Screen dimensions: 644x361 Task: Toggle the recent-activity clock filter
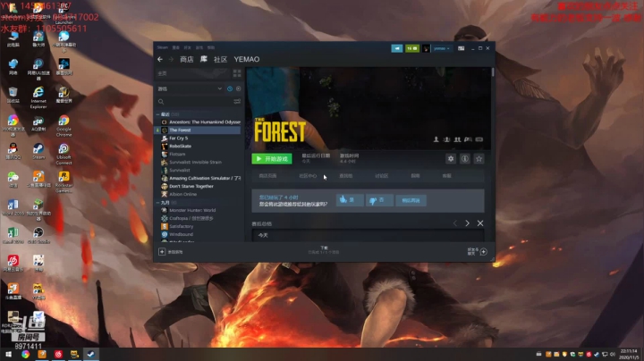click(230, 88)
